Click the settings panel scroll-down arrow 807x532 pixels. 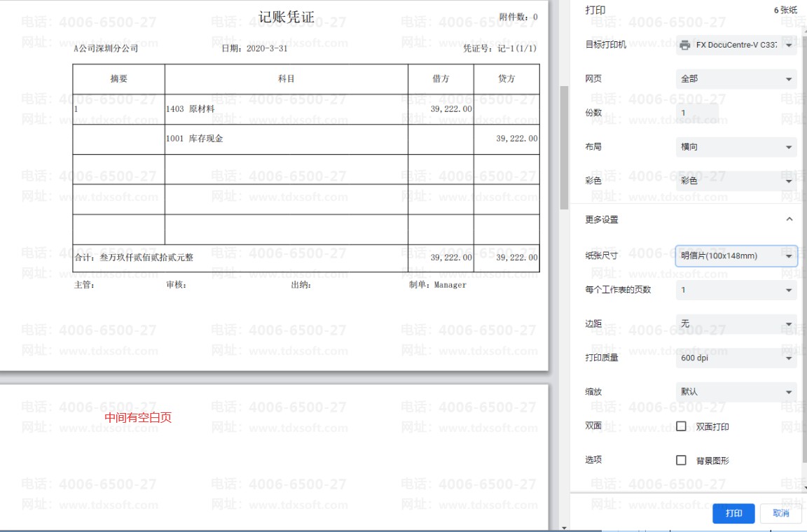coord(803,487)
